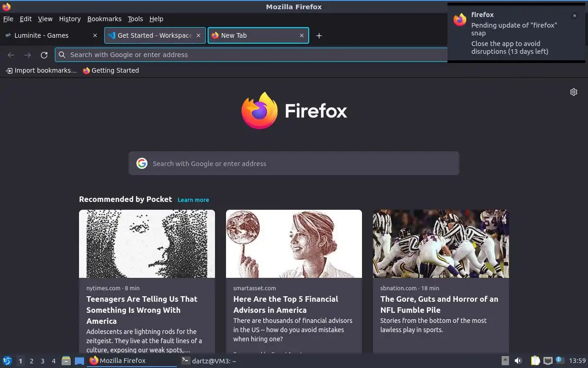This screenshot has width=588, height=368.
Task: Switch to workspace 2
Action: tap(31, 361)
